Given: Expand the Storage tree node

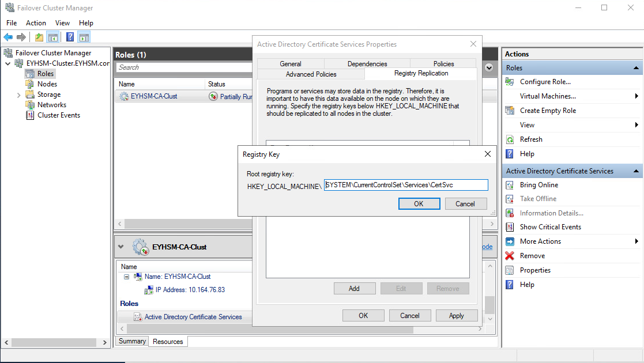Looking at the screenshot, I should coord(18,95).
